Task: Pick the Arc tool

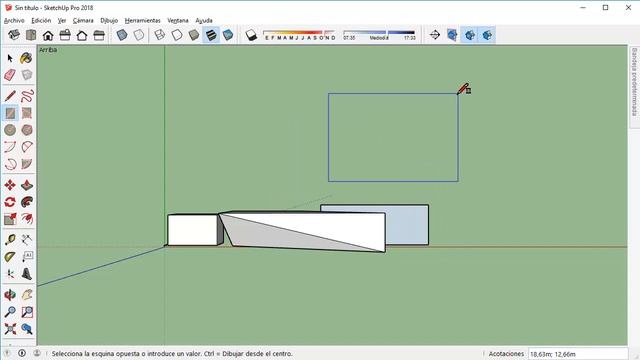Action: 10,147
